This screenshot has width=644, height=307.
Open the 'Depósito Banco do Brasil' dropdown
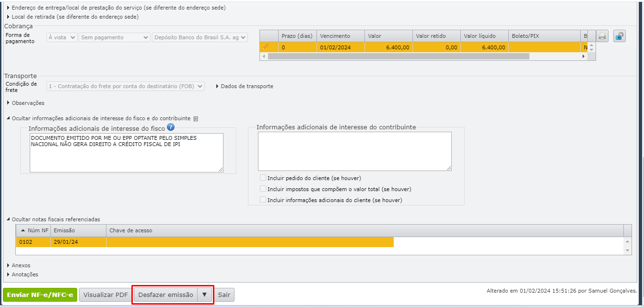pos(200,37)
